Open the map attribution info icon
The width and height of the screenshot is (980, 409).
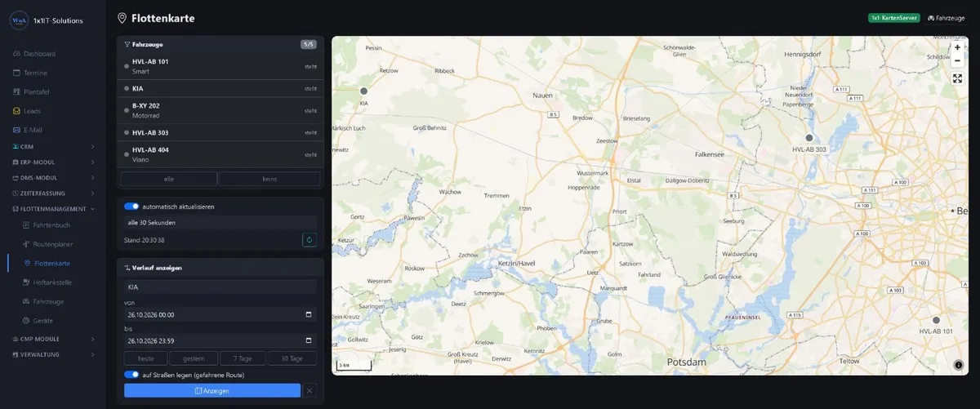(x=958, y=365)
